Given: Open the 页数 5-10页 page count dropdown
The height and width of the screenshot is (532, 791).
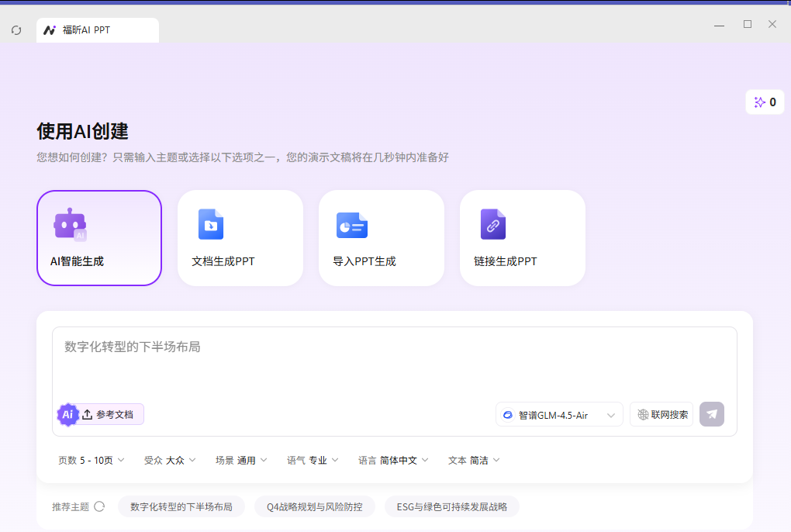Looking at the screenshot, I should [x=91, y=461].
